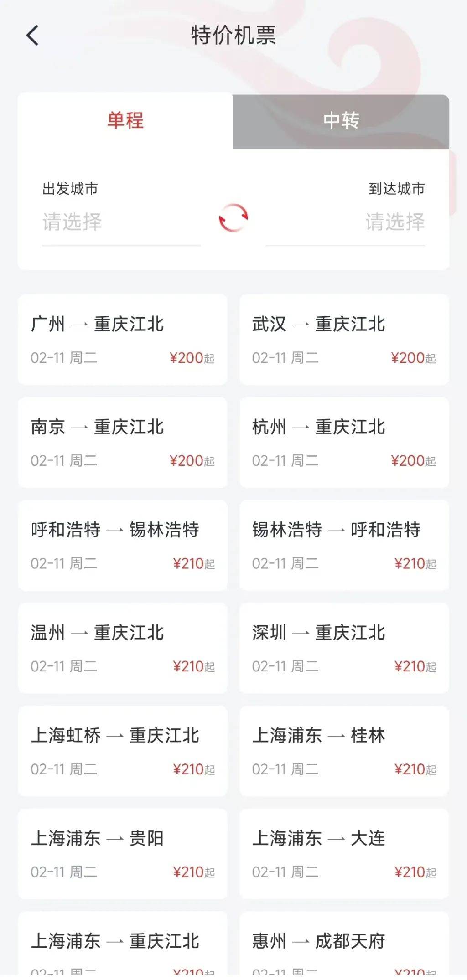Open the 到达城市 city selector
This screenshot has height=980, width=467.
click(x=346, y=222)
